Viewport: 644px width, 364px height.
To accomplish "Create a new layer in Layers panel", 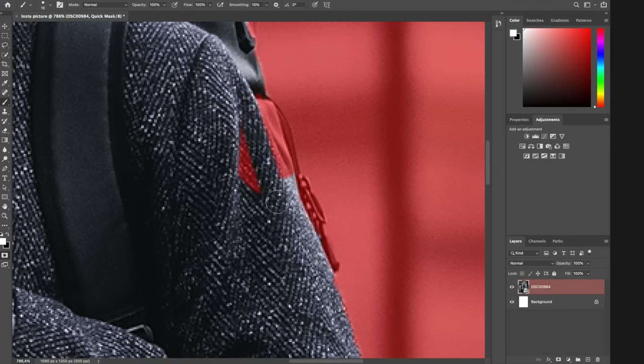I will click(x=588, y=359).
